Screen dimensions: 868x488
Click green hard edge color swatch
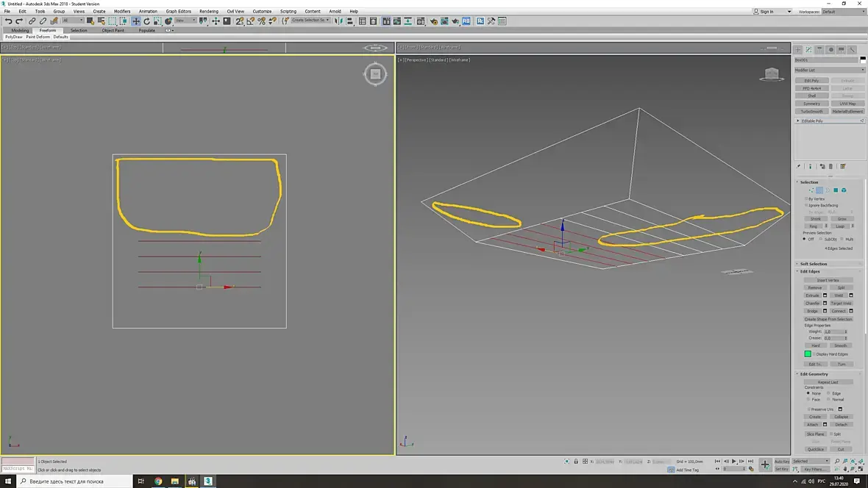(x=808, y=354)
